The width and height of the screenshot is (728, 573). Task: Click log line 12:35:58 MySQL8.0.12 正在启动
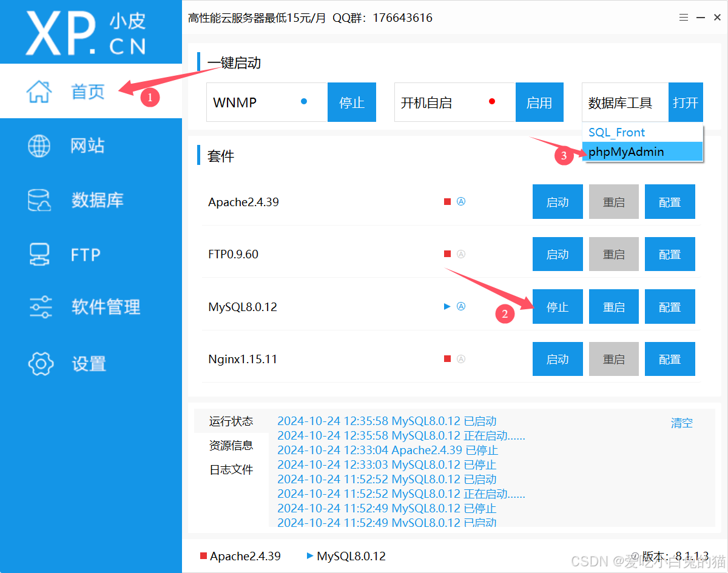pyautogui.click(x=401, y=435)
